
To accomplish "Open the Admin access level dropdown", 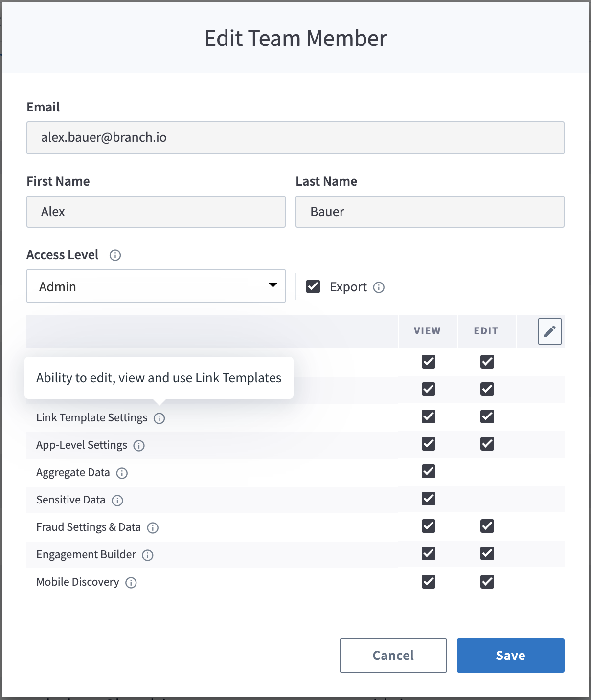I will click(156, 286).
